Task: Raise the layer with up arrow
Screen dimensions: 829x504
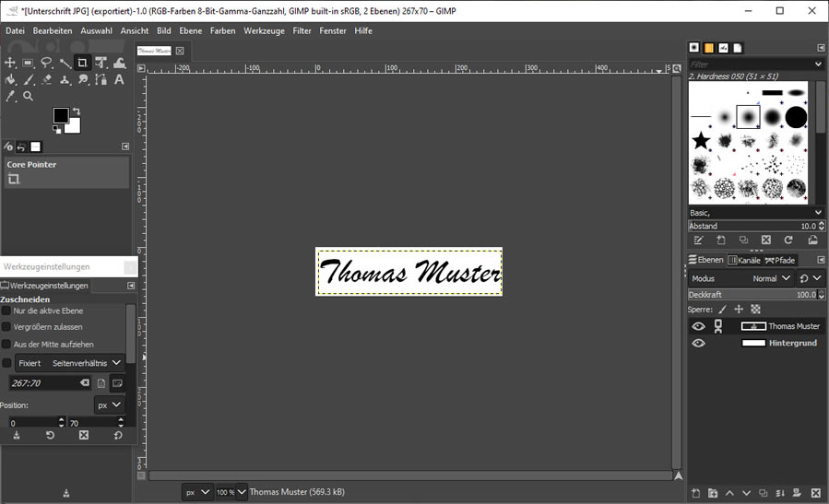Action: 729,493
